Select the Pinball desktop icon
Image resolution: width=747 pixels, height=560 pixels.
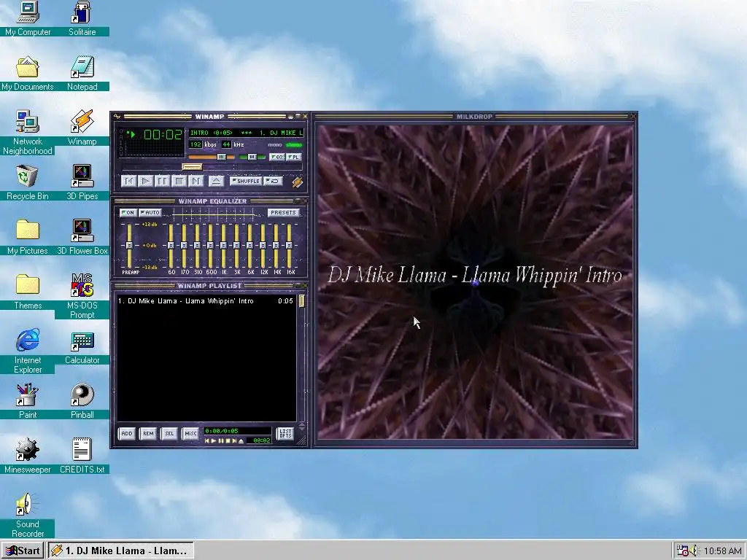pos(82,401)
